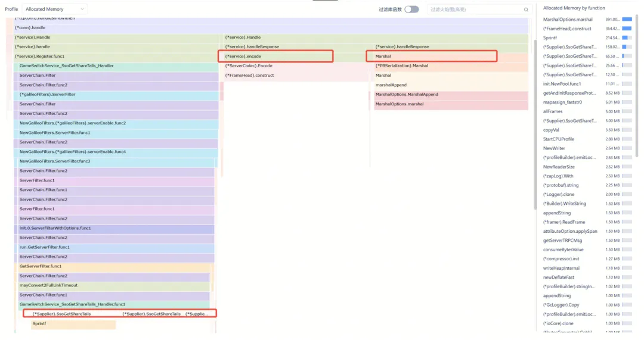Viewport: 644px width, 340px height.
Task: Open the Allocated Memory profile dropdown
Action: pyautogui.click(x=55, y=9)
